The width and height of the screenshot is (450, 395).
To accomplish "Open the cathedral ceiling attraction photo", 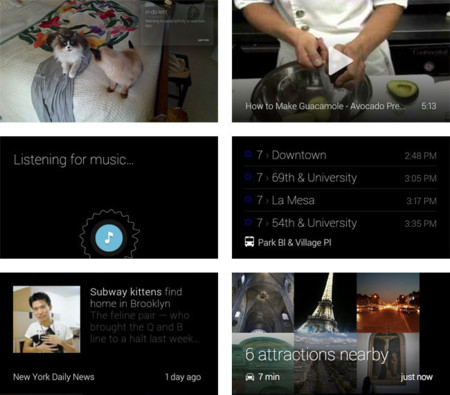I will 263,303.
